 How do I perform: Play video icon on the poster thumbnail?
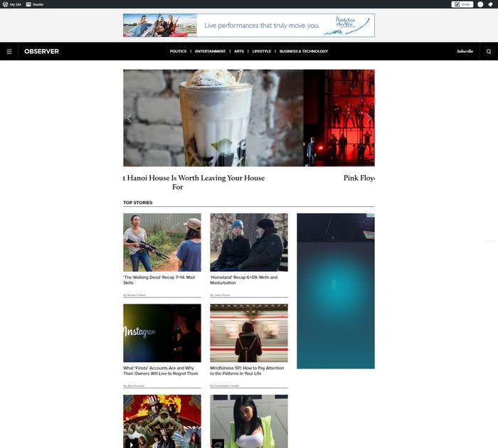pyautogui.click(x=131, y=444)
